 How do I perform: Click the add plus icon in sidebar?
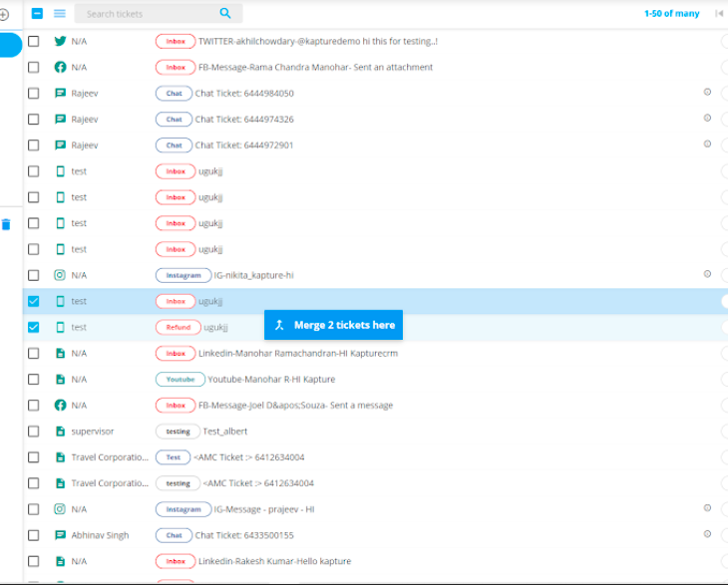tap(4, 15)
